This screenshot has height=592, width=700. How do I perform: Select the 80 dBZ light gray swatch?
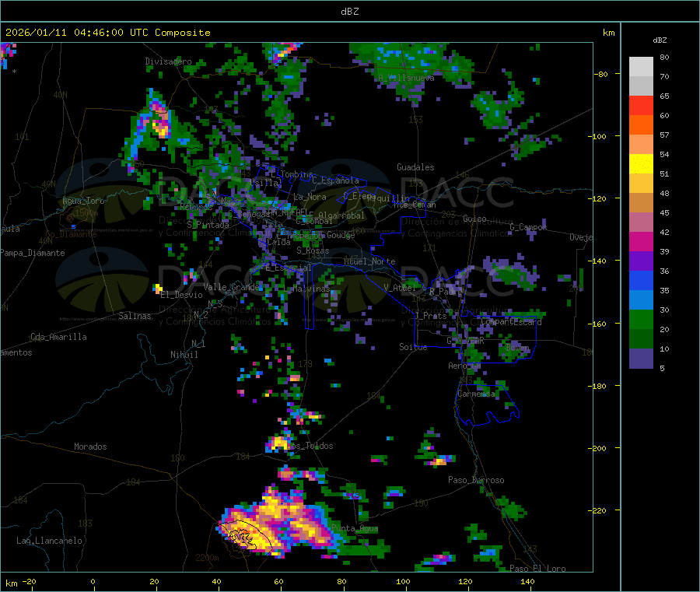pyautogui.click(x=641, y=67)
